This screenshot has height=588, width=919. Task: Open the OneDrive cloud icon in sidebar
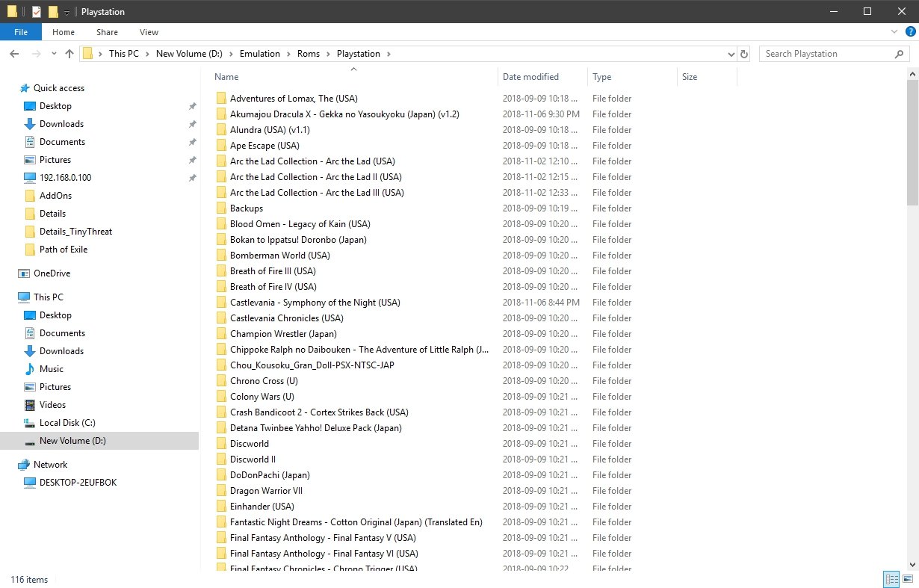click(25, 273)
